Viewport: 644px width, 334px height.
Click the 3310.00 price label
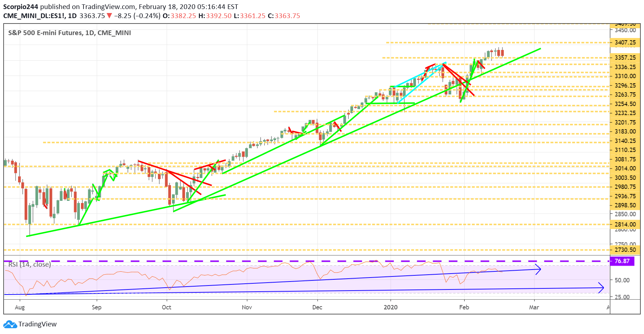[625, 76]
